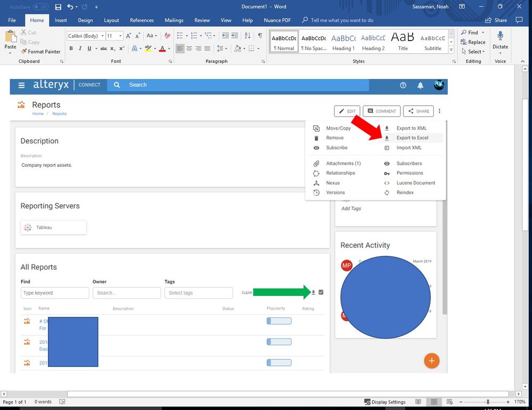Screen dimensions: 532x410
Task: Open the Shading dropdown arrow
Action: tap(244, 49)
